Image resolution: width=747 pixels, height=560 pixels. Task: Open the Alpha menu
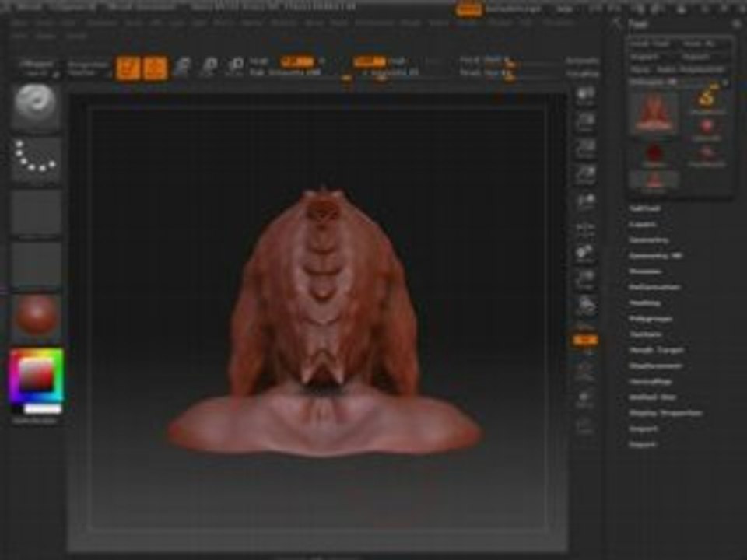[19, 23]
